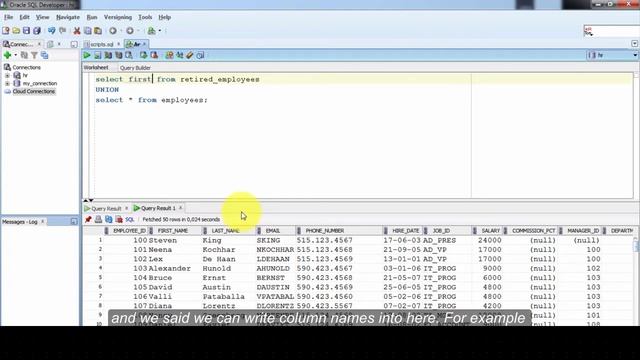The image size is (640, 360).
Task: Open the View menu
Action: coord(42,17)
